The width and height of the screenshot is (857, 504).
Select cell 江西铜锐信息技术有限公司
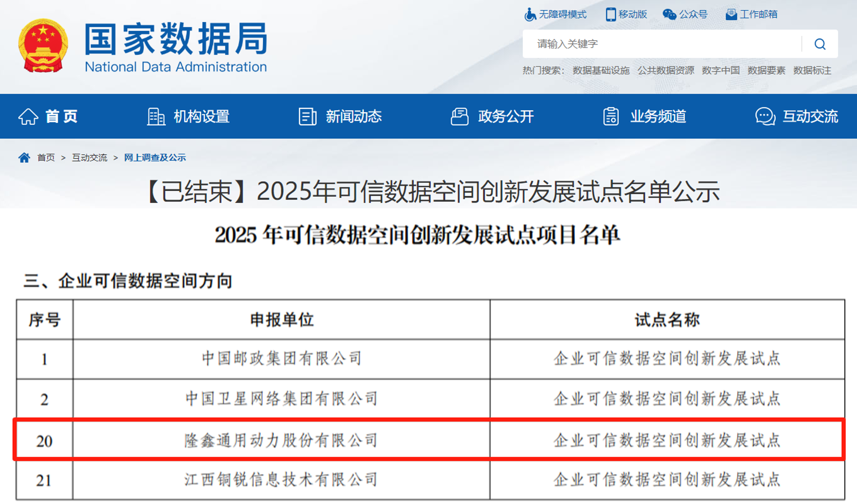click(x=282, y=480)
